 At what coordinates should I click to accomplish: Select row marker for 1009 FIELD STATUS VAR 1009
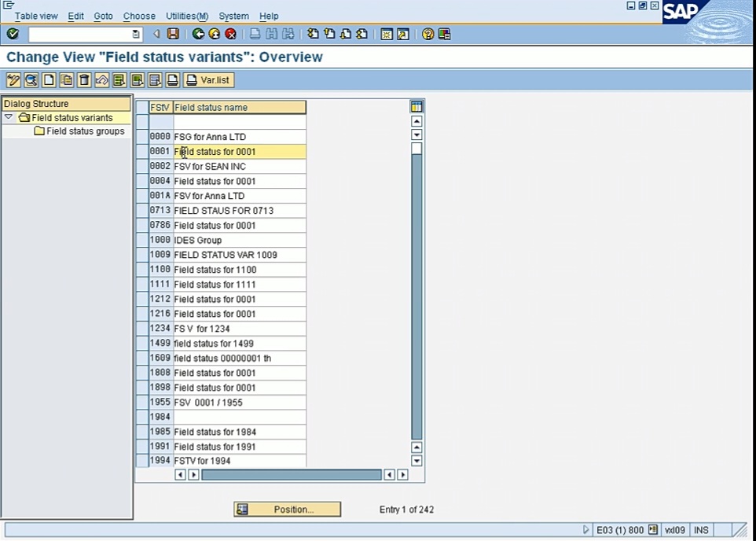tap(142, 255)
